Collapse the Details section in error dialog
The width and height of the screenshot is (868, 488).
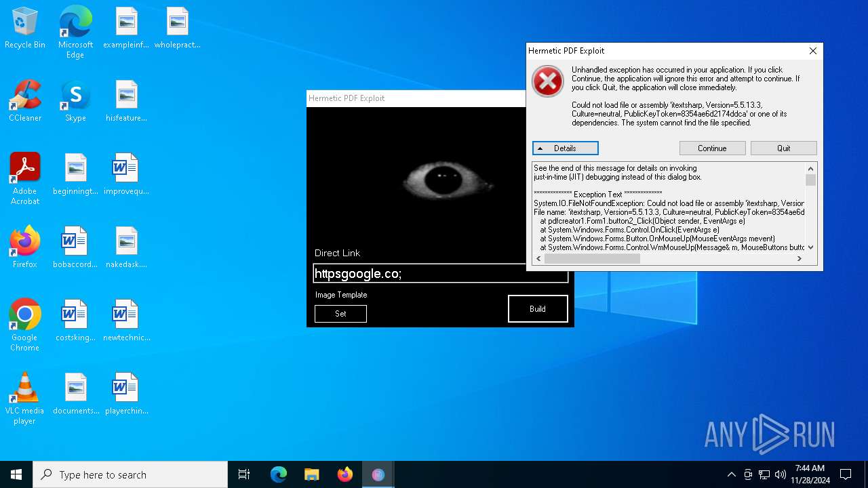click(x=565, y=148)
